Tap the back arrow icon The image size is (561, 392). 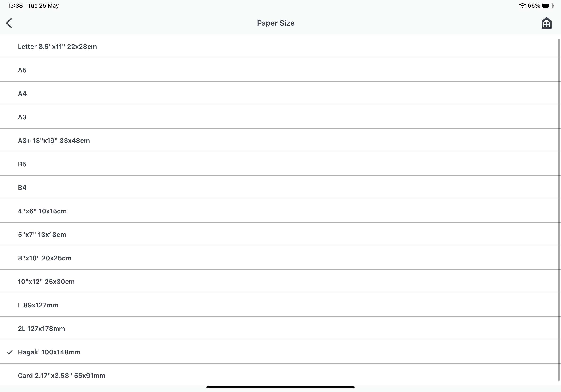pyautogui.click(x=9, y=23)
